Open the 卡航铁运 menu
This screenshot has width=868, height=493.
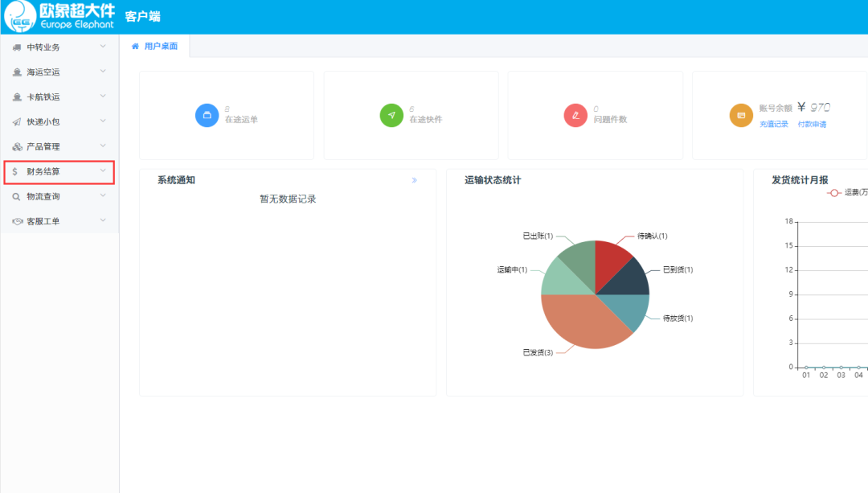(59, 97)
